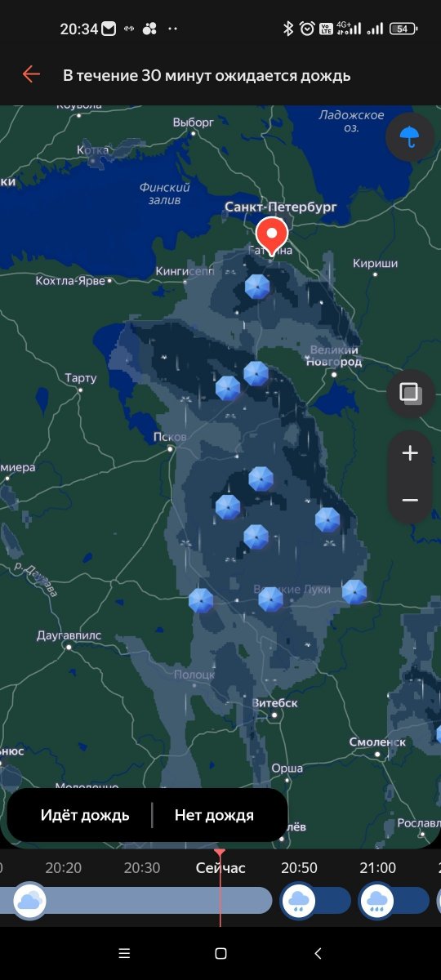The image size is (441, 980).
Task: Click the past-time progress bar on timeline
Action: click(136, 901)
